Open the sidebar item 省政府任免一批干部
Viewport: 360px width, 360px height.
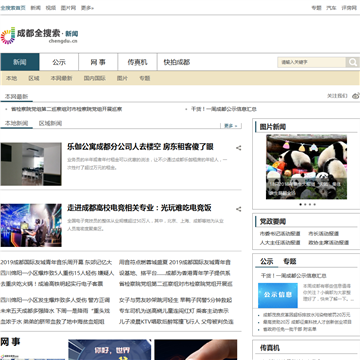pos(289,329)
